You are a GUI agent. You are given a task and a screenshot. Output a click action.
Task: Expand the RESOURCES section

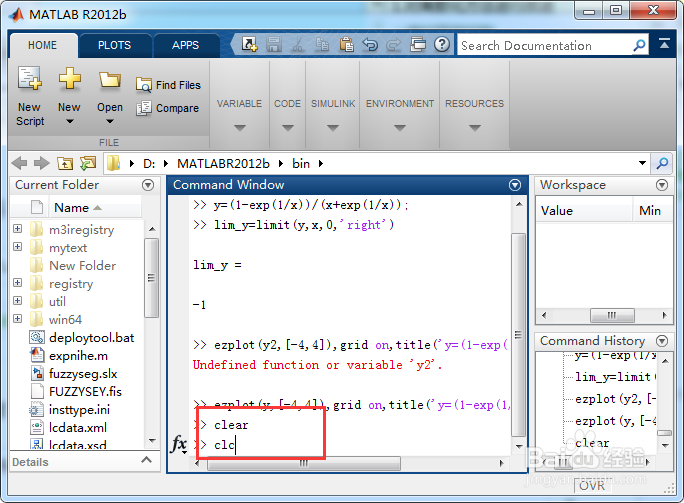tap(475, 128)
